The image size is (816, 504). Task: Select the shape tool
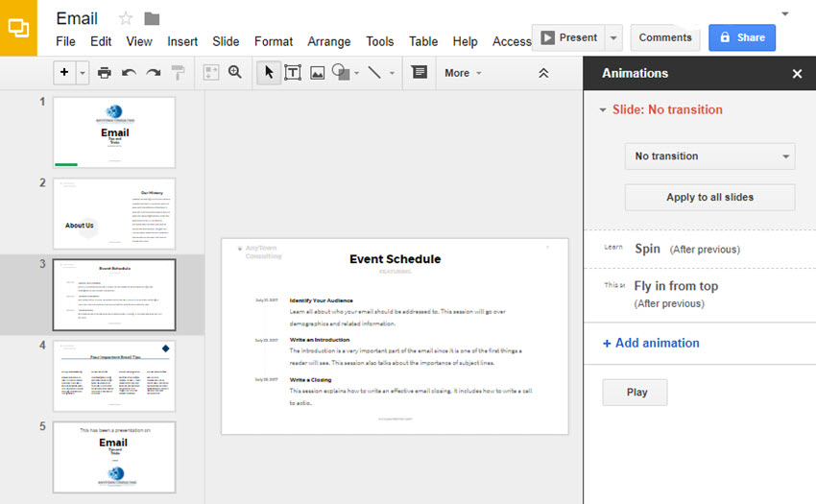pos(341,72)
